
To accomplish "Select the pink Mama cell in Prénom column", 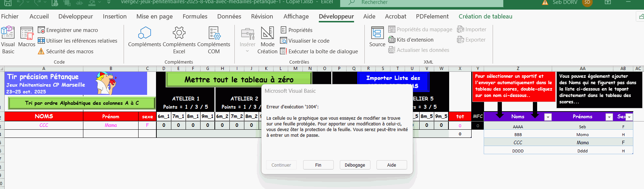I will click(111, 125).
